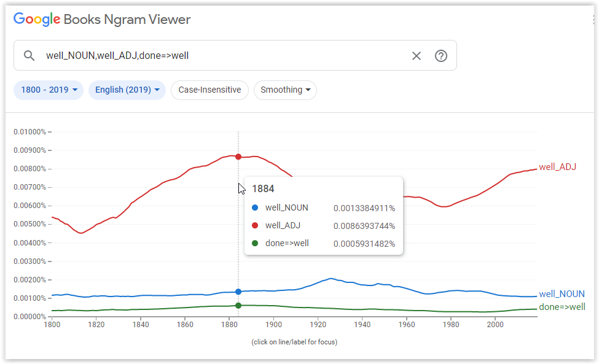The image size is (599, 364).
Task: Click the 1884 year heading in tooltip
Action: click(x=263, y=189)
